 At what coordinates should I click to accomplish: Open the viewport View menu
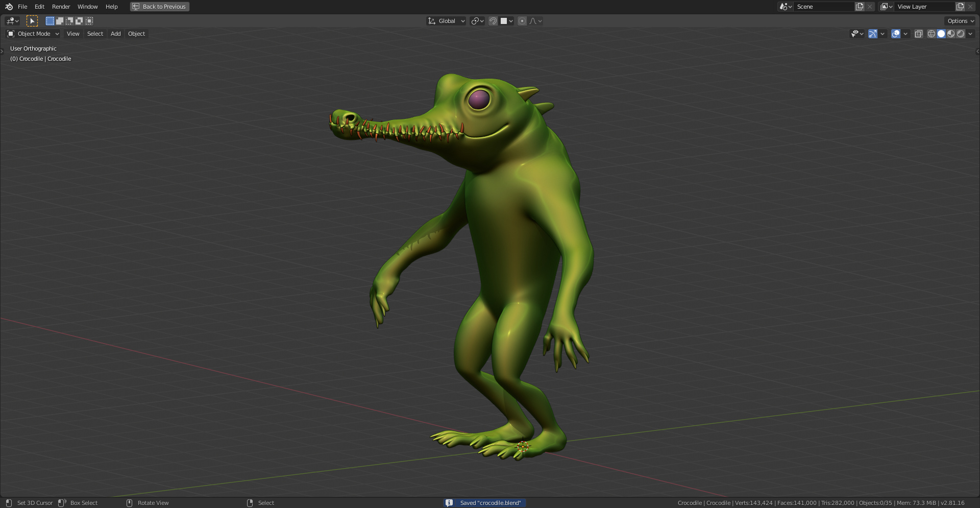(x=73, y=34)
